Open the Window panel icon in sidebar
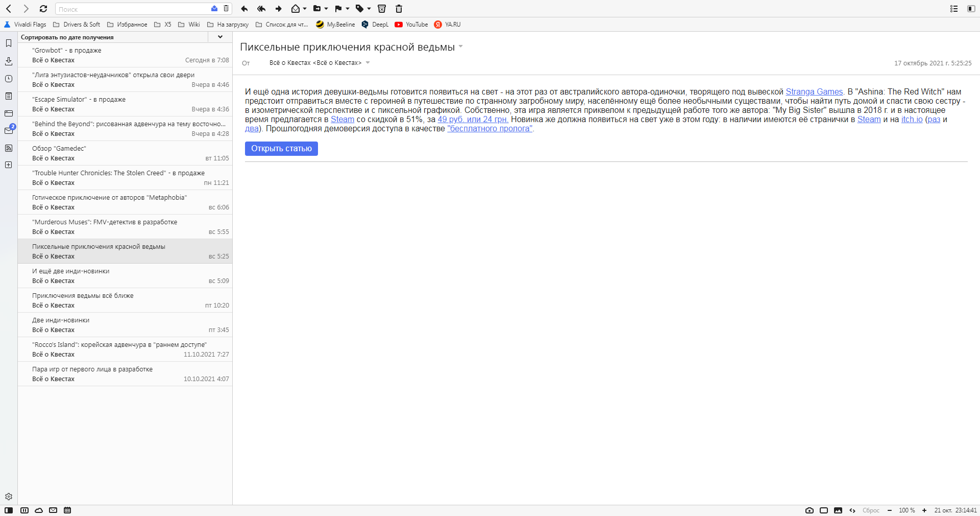 click(9, 113)
